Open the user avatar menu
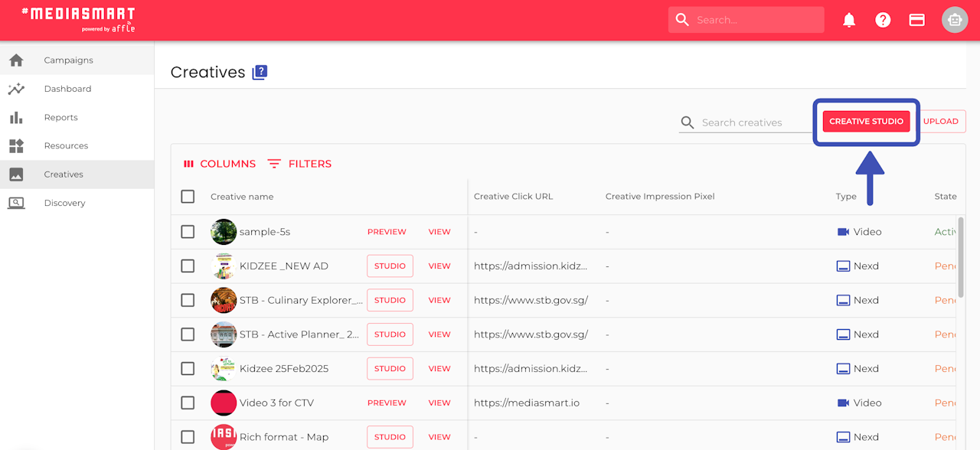The width and height of the screenshot is (980, 450). 954,20
